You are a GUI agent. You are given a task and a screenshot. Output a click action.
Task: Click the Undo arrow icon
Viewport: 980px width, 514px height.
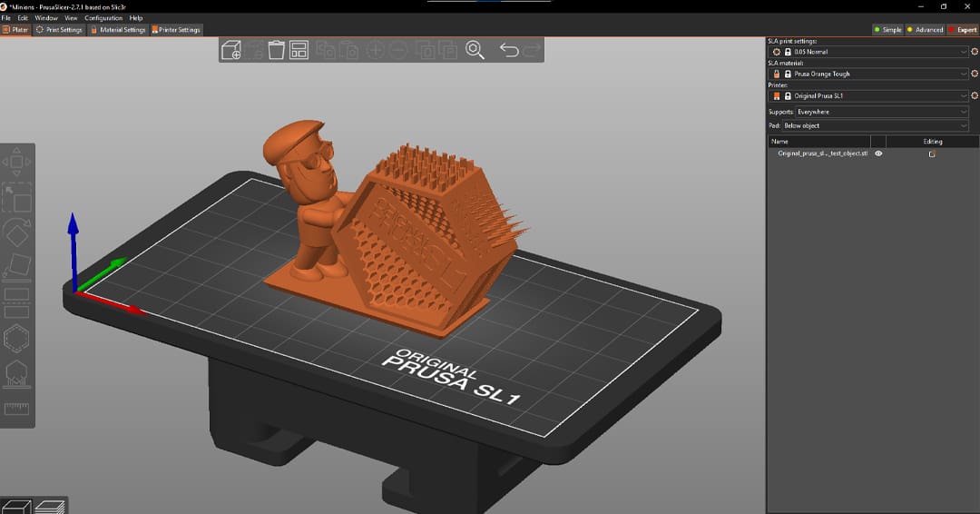pyautogui.click(x=509, y=50)
